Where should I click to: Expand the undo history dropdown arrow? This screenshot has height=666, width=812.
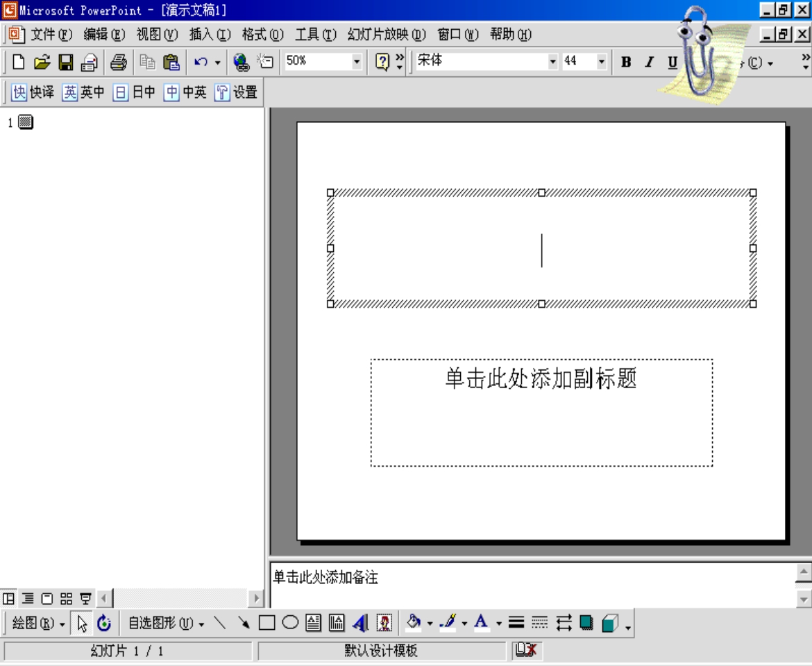coord(217,63)
